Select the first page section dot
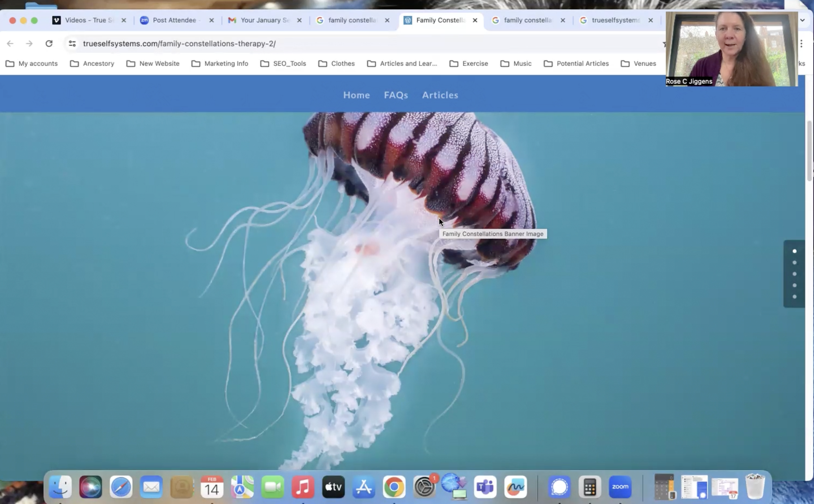 coord(794,251)
